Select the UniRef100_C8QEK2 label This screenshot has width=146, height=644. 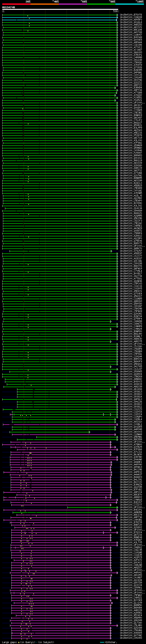(131, 548)
